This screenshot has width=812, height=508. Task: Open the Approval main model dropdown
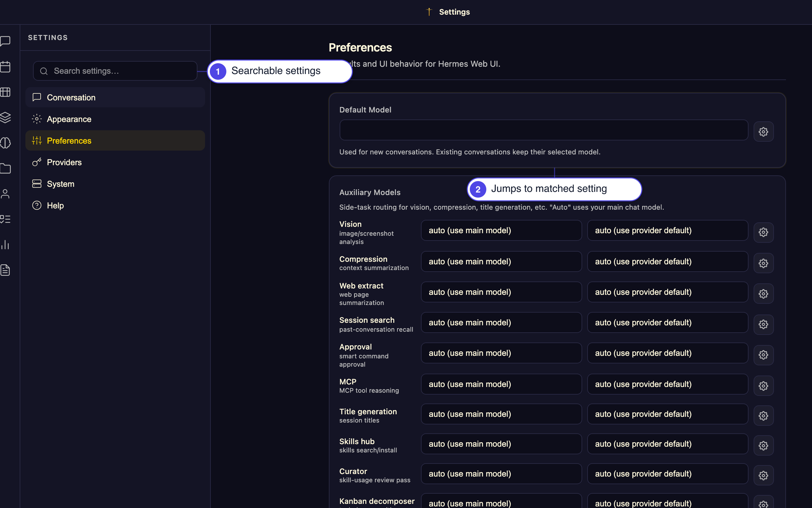pyautogui.click(x=501, y=353)
